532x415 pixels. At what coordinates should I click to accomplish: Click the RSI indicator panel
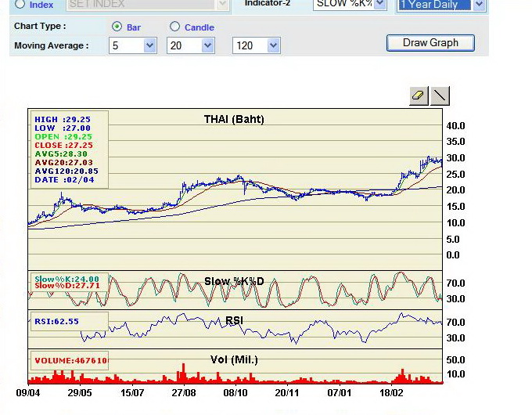(x=235, y=329)
